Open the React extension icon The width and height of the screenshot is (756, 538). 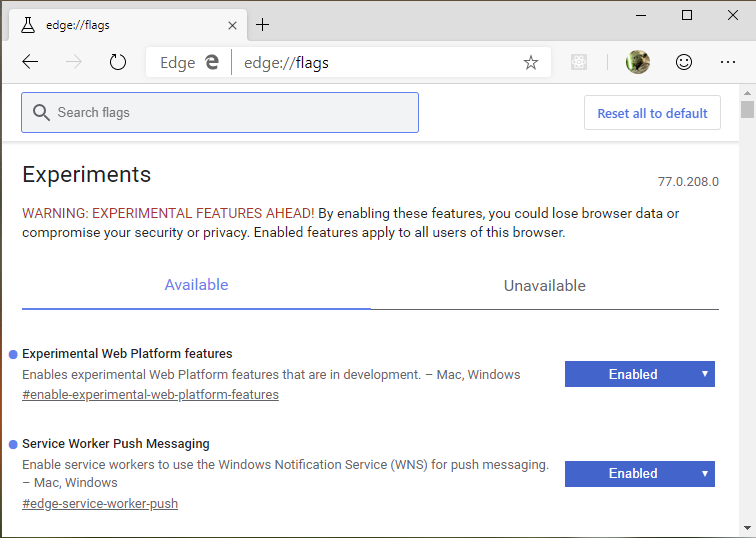coord(579,62)
